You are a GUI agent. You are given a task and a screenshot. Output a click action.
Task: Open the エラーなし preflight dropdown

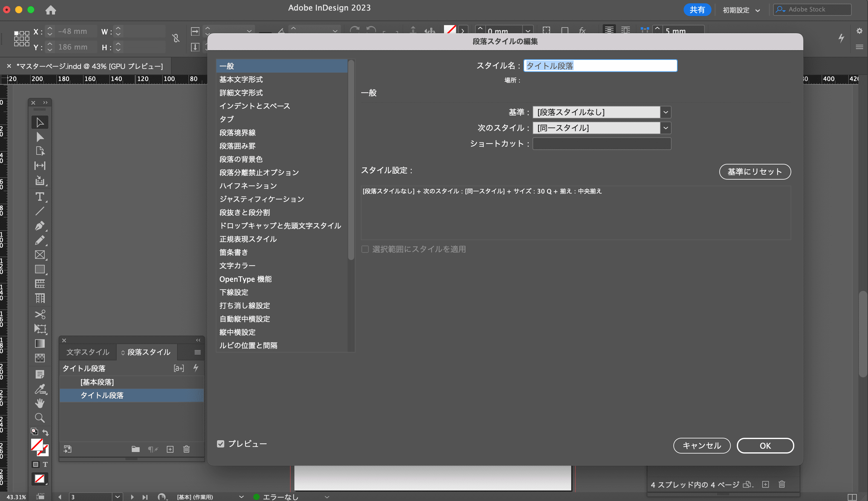327,496
